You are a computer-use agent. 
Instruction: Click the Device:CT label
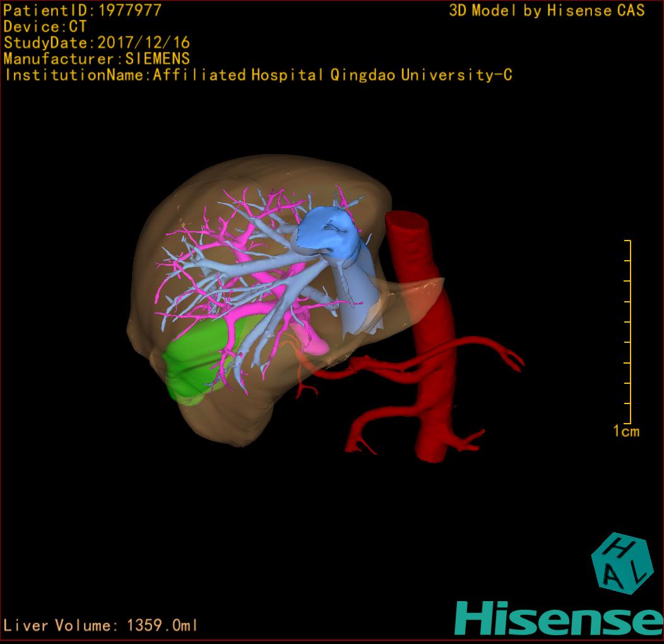[45, 27]
